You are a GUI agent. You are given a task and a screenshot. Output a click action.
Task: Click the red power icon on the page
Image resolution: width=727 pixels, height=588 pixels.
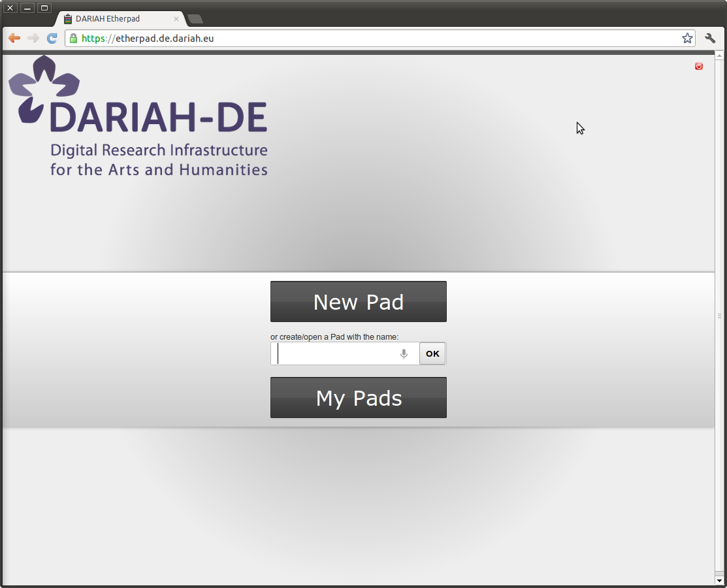point(699,66)
